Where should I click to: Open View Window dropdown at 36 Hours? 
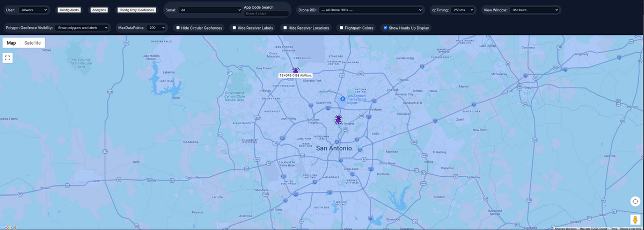535,10
